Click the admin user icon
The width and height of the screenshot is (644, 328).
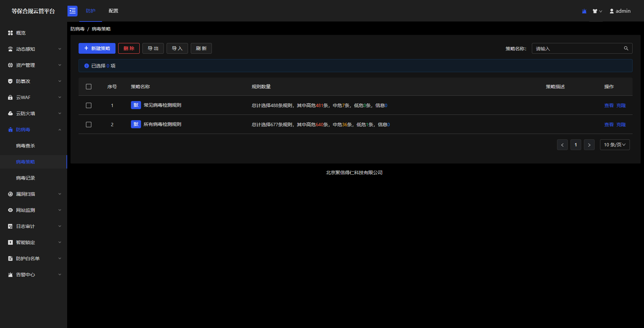(x=612, y=11)
